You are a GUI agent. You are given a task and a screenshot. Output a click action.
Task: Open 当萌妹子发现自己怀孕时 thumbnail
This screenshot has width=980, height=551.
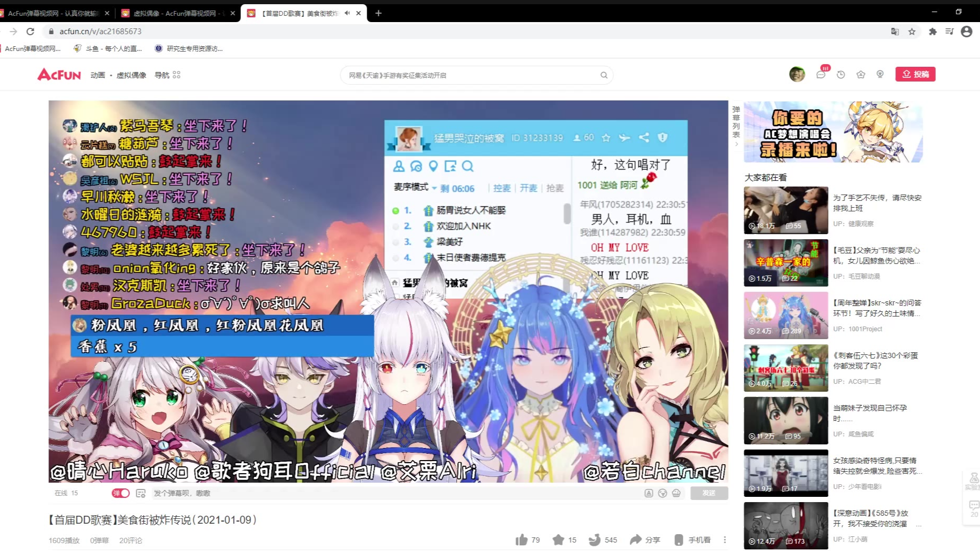(786, 421)
